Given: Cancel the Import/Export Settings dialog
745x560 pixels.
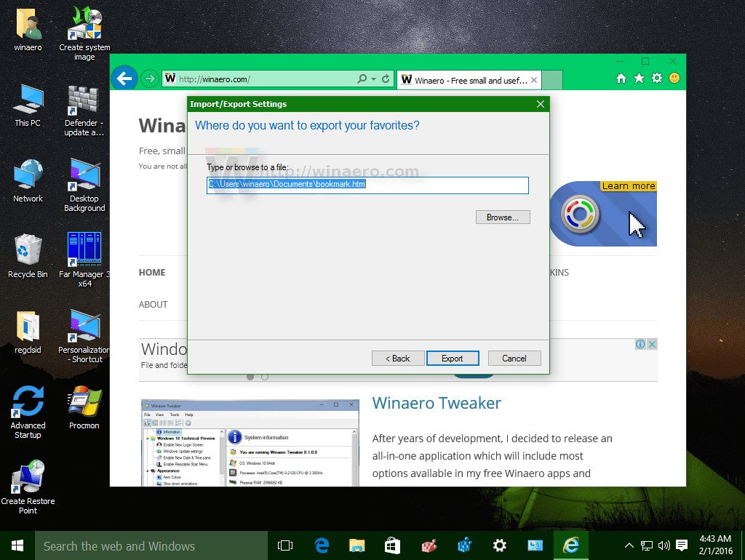Looking at the screenshot, I should pos(514,358).
